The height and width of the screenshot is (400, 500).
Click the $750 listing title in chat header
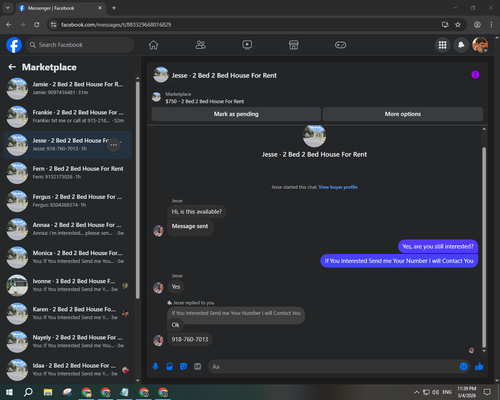click(x=205, y=101)
